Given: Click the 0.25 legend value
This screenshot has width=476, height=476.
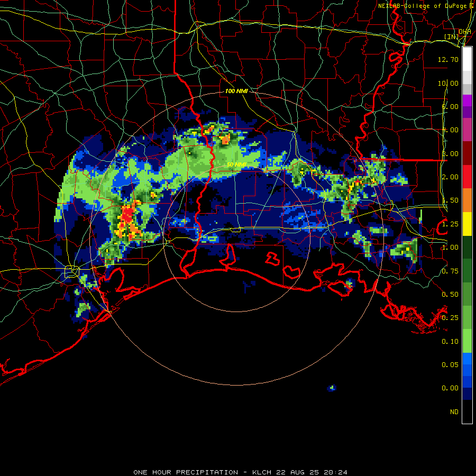Looking at the screenshot, I should [x=450, y=318].
